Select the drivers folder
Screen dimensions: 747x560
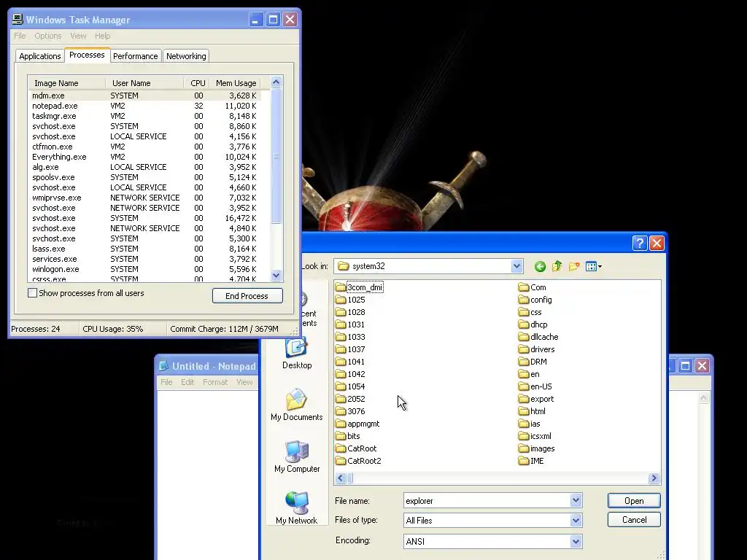[x=536, y=349]
